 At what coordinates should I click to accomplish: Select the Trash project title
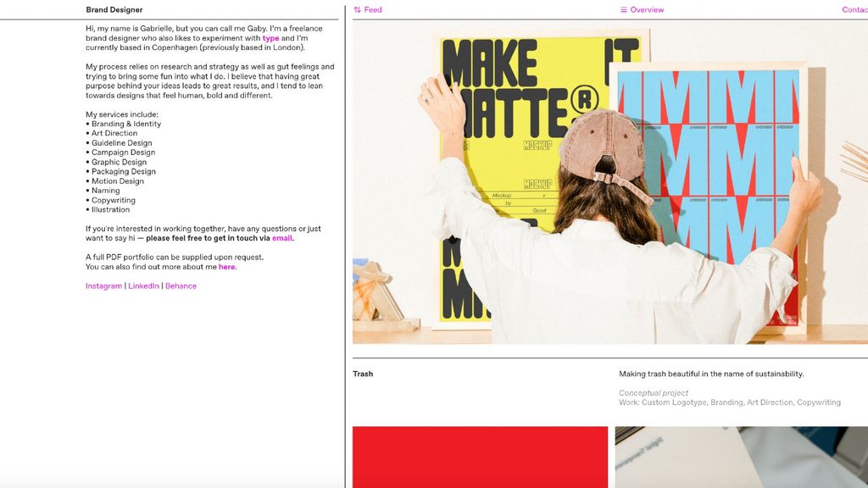click(x=362, y=373)
